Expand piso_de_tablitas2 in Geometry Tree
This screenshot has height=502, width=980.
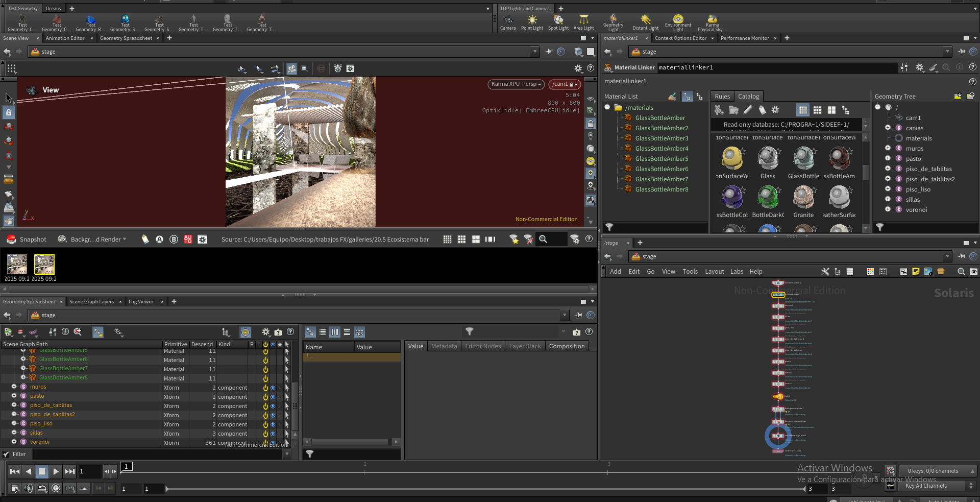click(x=888, y=179)
